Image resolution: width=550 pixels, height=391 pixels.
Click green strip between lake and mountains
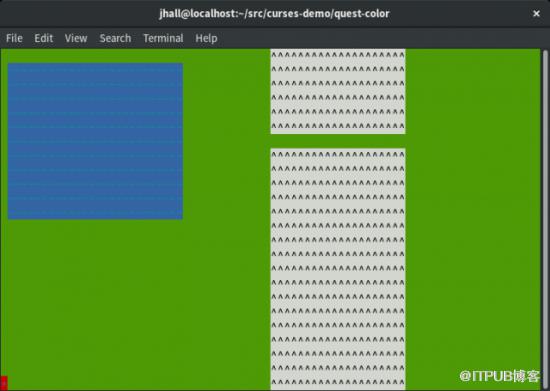click(227, 141)
